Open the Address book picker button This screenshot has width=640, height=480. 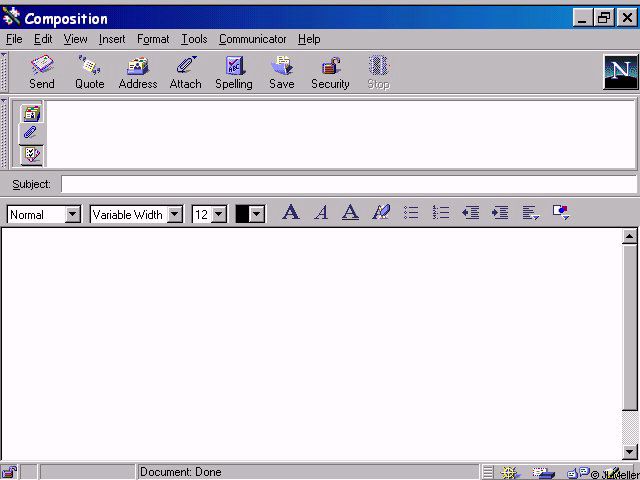pyautogui.click(x=138, y=72)
